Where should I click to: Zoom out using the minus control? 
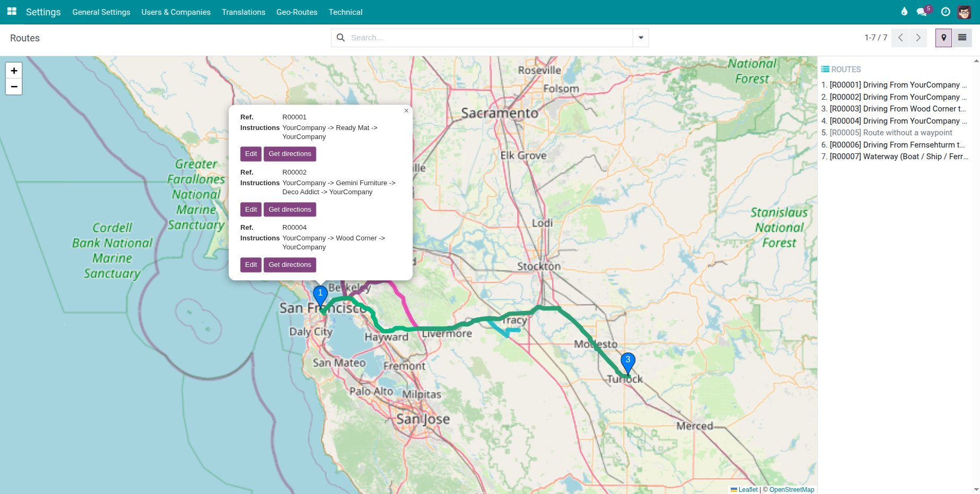(14, 86)
